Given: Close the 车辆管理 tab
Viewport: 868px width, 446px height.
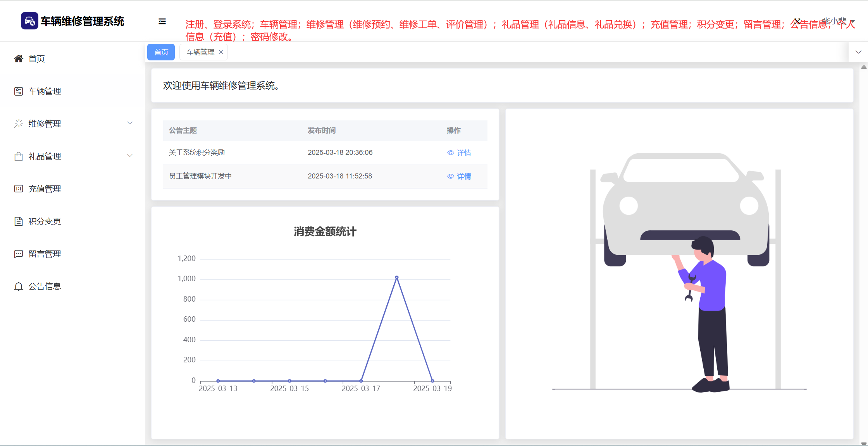Looking at the screenshot, I should 221,52.
